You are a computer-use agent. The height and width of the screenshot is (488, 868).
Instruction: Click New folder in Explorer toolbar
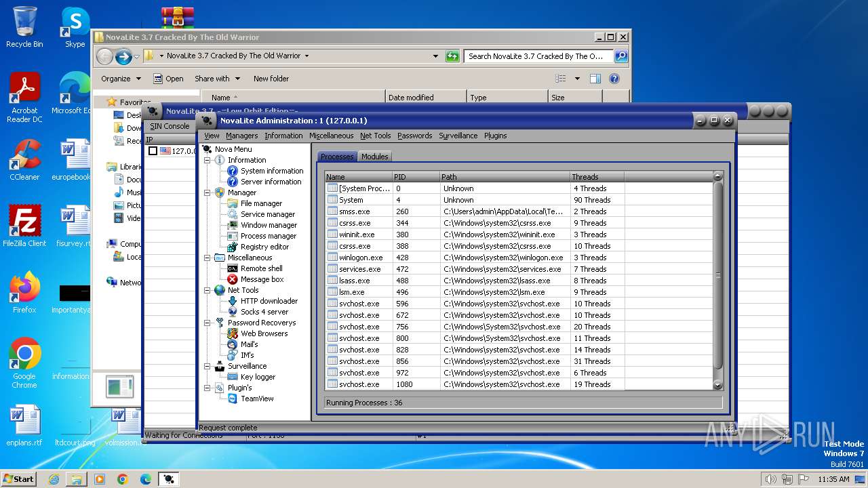pyautogui.click(x=271, y=79)
